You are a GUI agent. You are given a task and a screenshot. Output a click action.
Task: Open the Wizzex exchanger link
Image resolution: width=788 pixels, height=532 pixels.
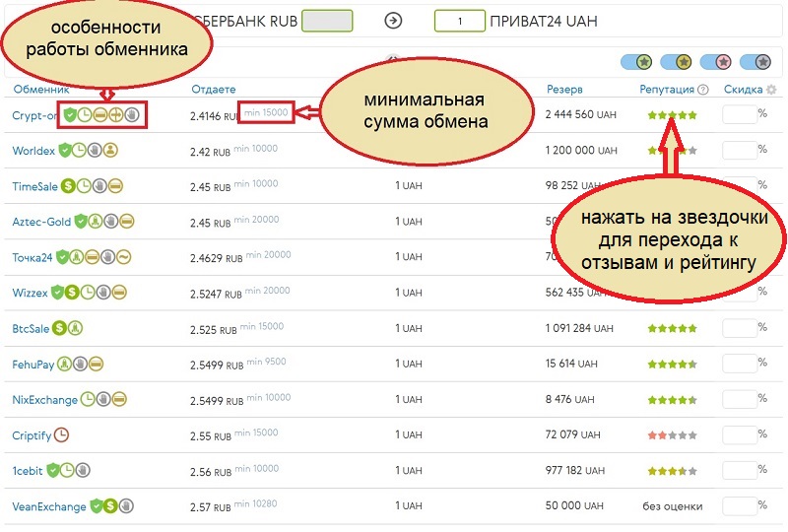[x=31, y=293]
